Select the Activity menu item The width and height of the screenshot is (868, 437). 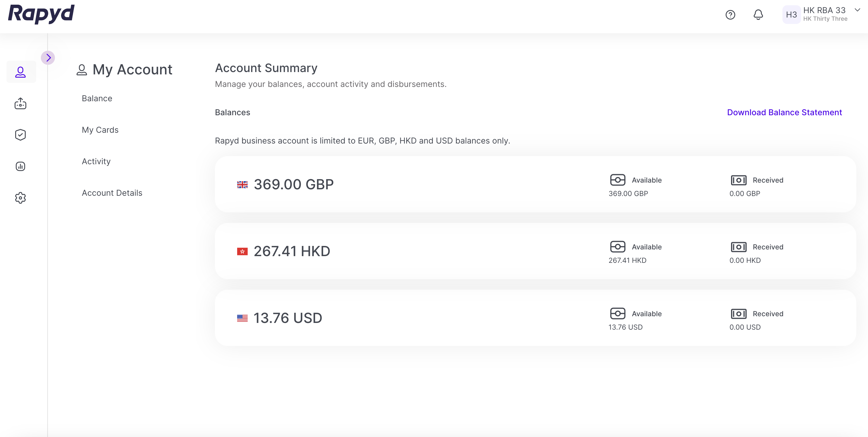pos(96,161)
